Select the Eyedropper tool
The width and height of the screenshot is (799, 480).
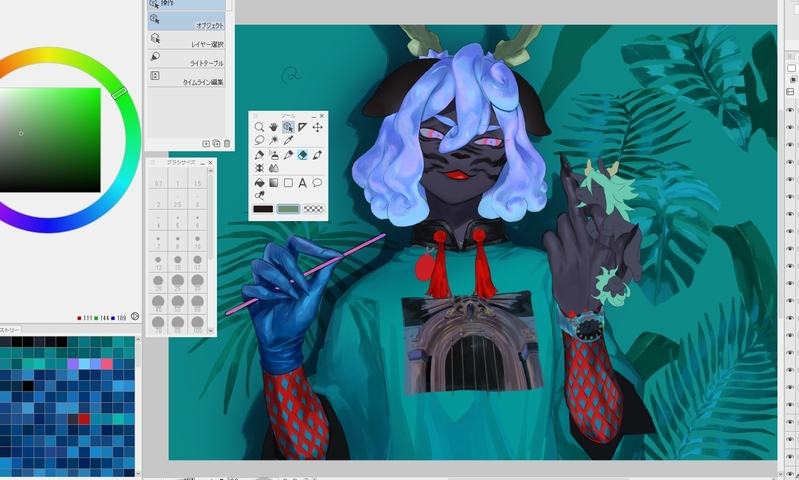pos(288,140)
